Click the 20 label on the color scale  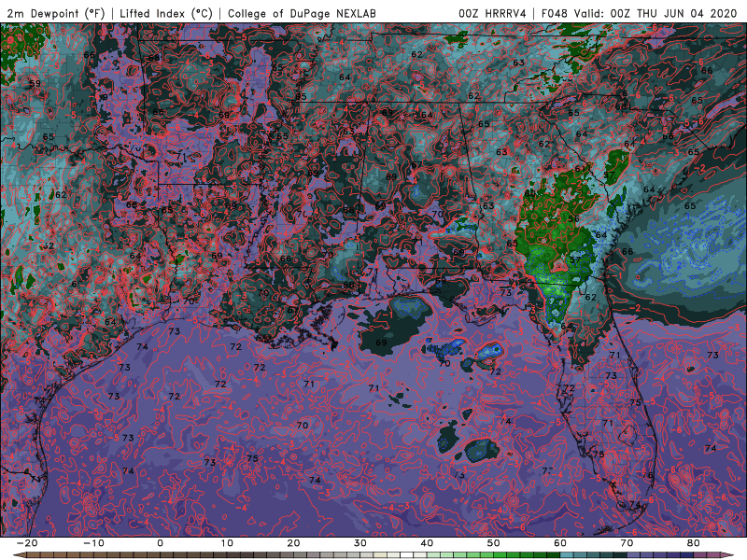point(293,543)
